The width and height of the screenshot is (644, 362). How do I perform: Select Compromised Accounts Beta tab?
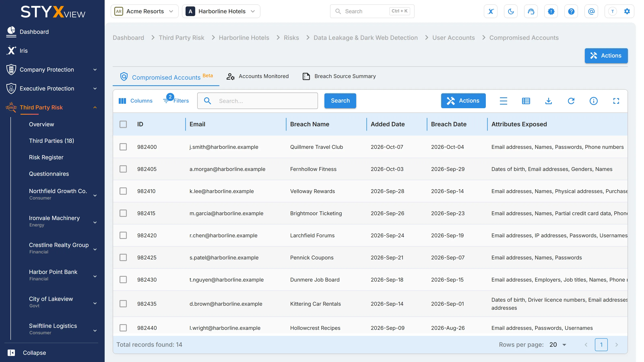(166, 77)
